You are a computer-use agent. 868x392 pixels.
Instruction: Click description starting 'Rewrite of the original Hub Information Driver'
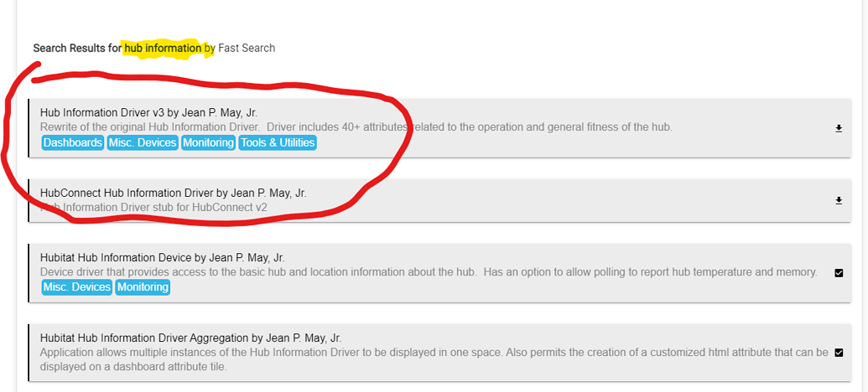click(356, 127)
